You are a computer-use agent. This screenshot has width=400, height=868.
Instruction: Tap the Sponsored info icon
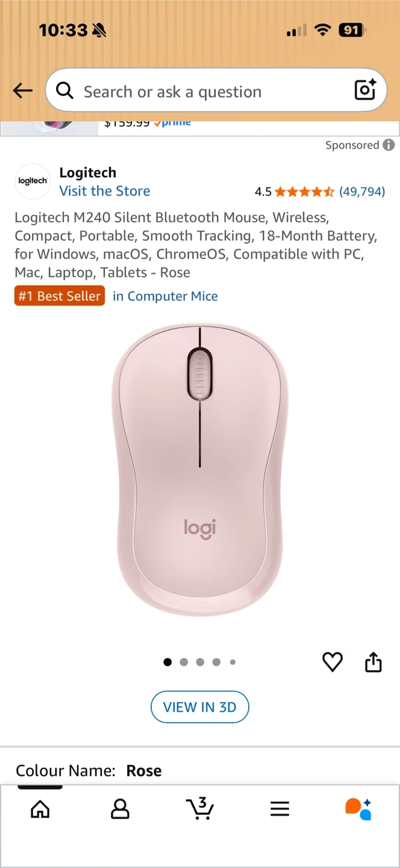click(x=389, y=145)
